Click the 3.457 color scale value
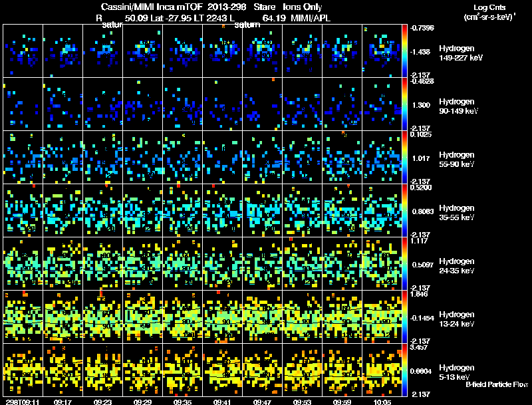This screenshot has height=405, width=532. pos(419,347)
